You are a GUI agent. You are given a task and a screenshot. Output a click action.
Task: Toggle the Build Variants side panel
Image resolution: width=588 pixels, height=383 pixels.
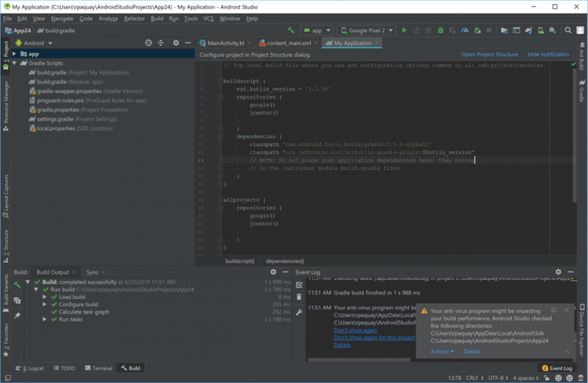click(6, 290)
